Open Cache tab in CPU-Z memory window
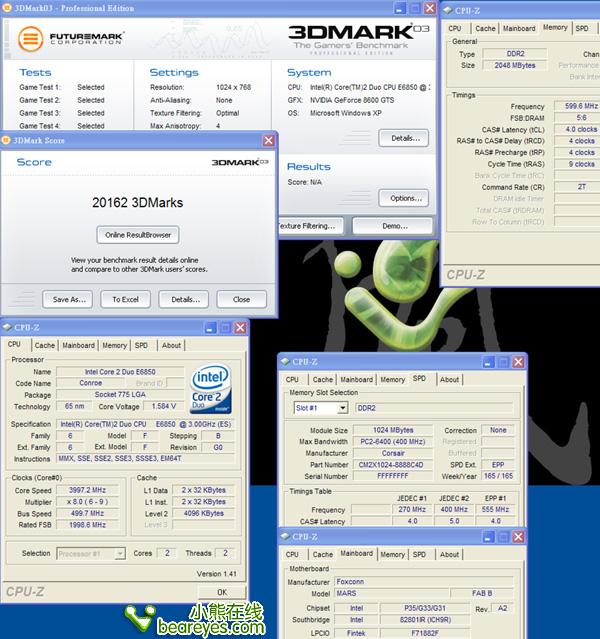Screen dimensions: 600x639 point(485,29)
